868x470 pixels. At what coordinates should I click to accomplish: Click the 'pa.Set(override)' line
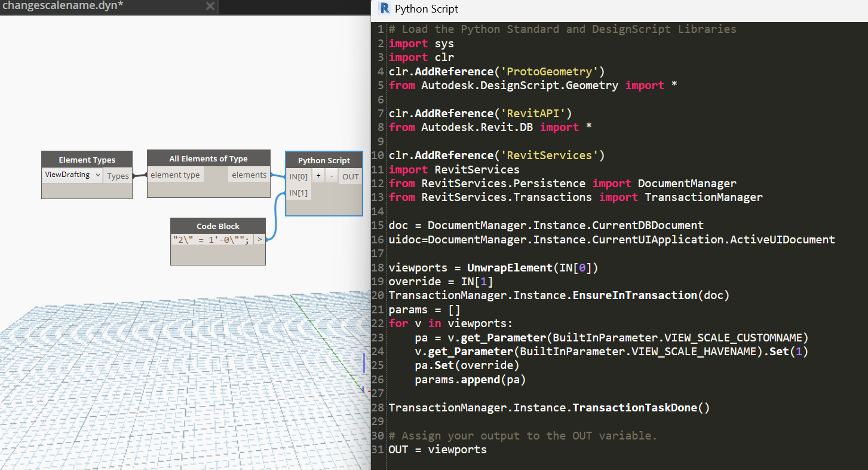pos(467,365)
